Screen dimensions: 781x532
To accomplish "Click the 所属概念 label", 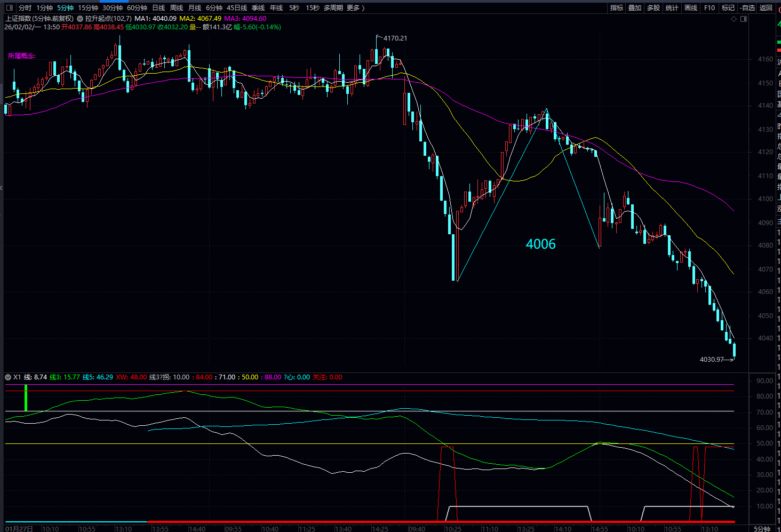I will tap(21, 56).
